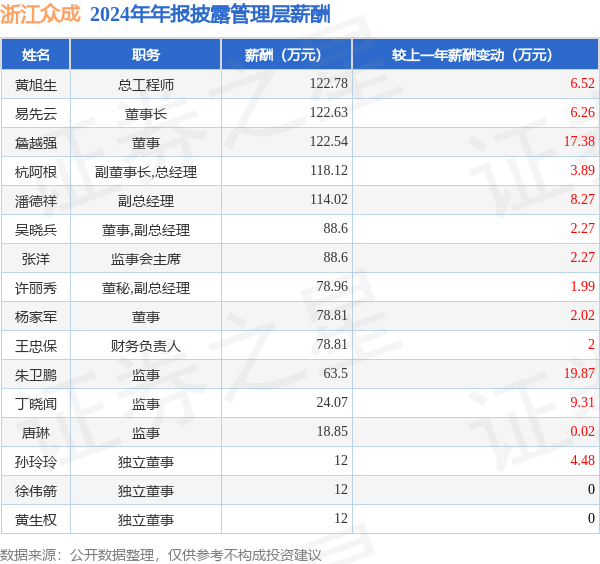Select change value 9.31
Image resolution: width=600 pixels, height=564 pixels.
pyautogui.click(x=582, y=403)
